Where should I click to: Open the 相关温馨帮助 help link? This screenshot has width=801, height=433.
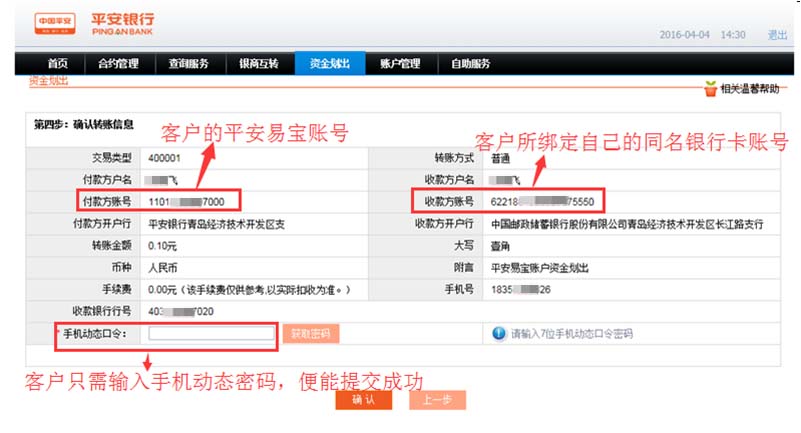tap(750, 89)
